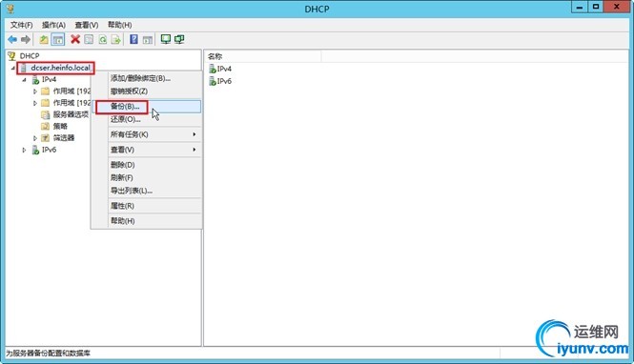Expand the 筛选器 filters node

35,138
